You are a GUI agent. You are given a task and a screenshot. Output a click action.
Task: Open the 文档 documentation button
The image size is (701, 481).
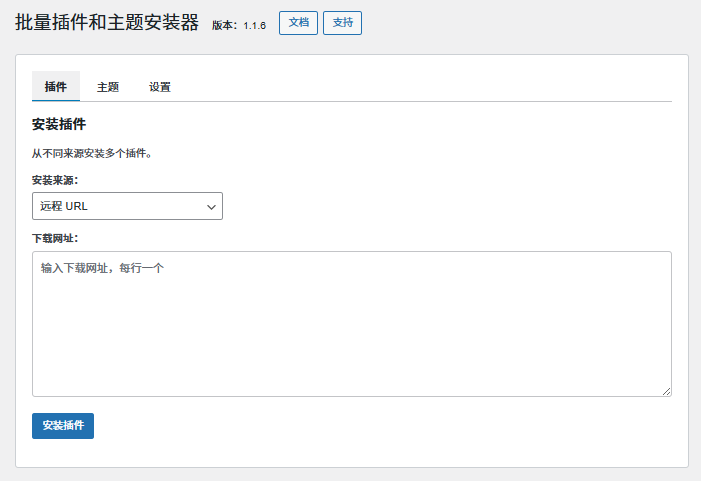(298, 22)
